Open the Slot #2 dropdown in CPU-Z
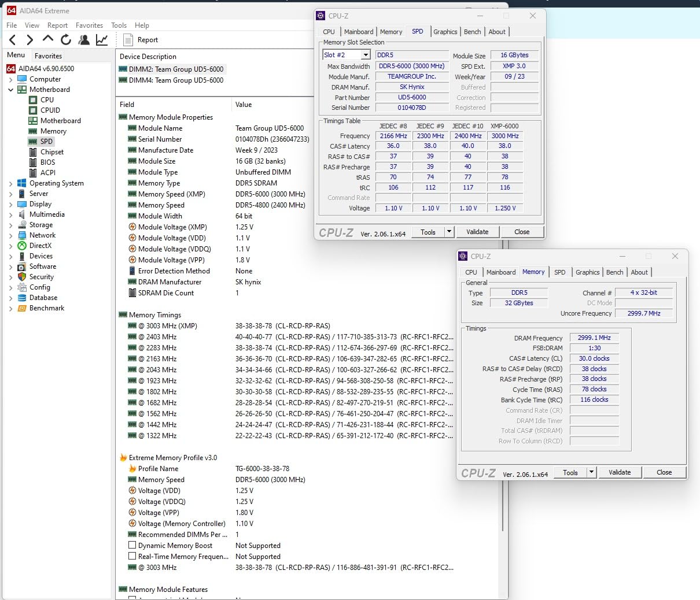 [366, 55]
